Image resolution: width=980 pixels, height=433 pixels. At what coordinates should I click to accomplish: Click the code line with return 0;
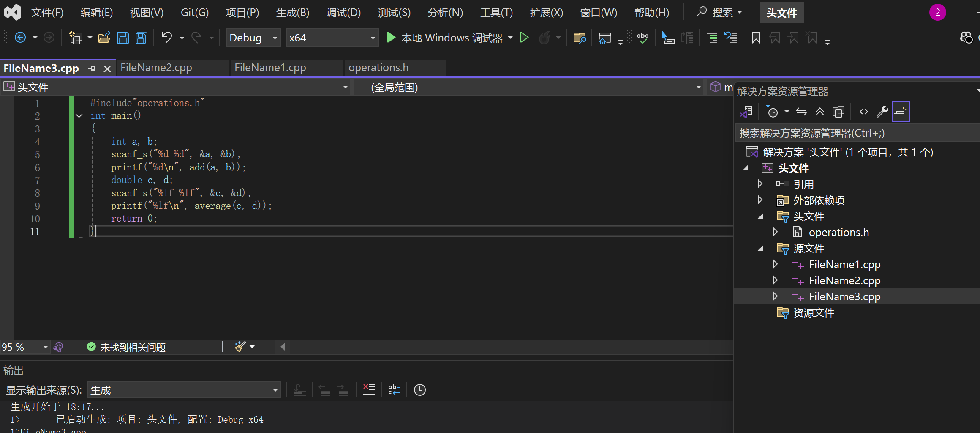(x=134, y=219)
